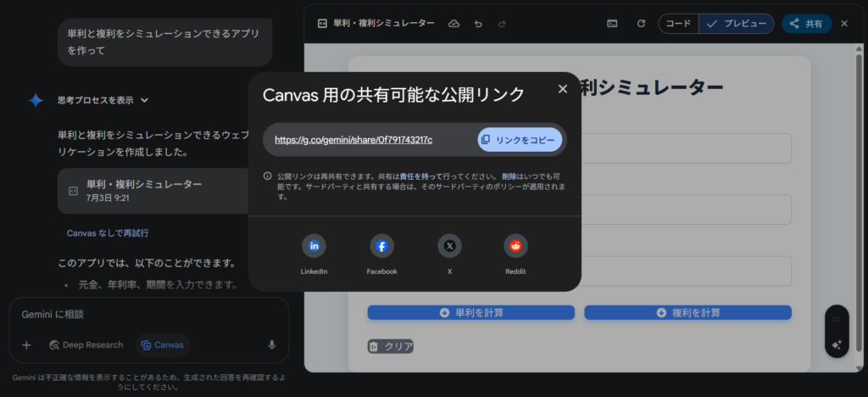868x397 pixels.
Task: Open the console icon in canvas header
Action: [612, 24]
